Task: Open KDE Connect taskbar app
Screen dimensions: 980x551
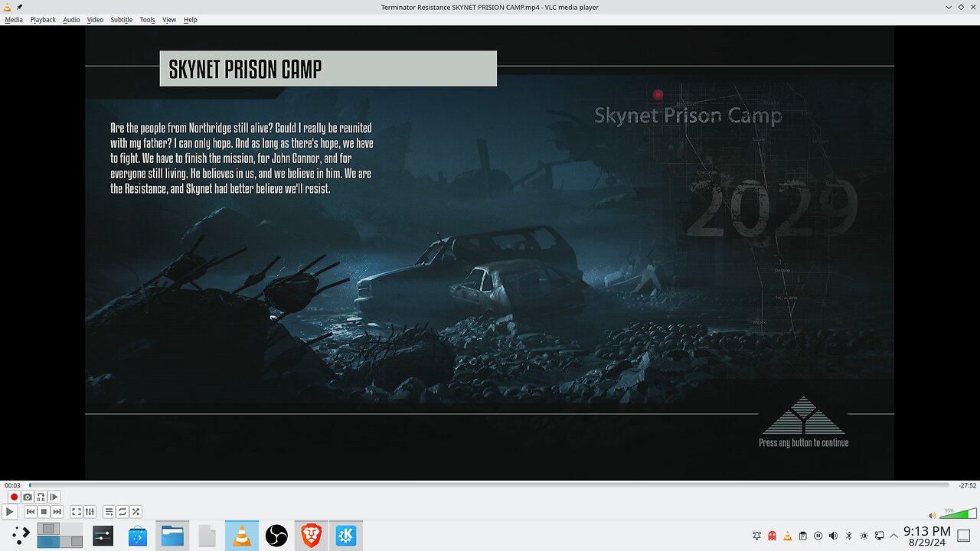Action: [x=345, y=536]
